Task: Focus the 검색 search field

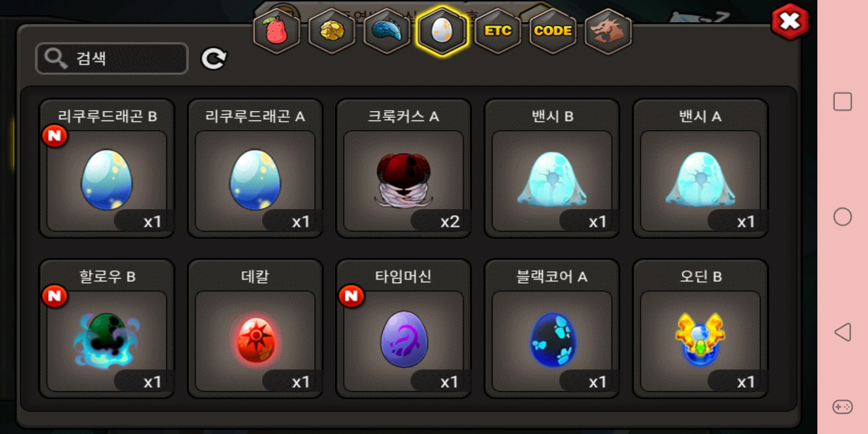Action: point(112,58)
